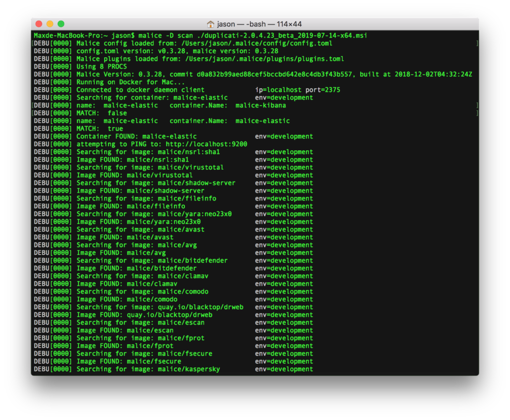Click "Image FOUND: malice/avast"
Viewport: 510px width, 420px height.
pos(125,238)
